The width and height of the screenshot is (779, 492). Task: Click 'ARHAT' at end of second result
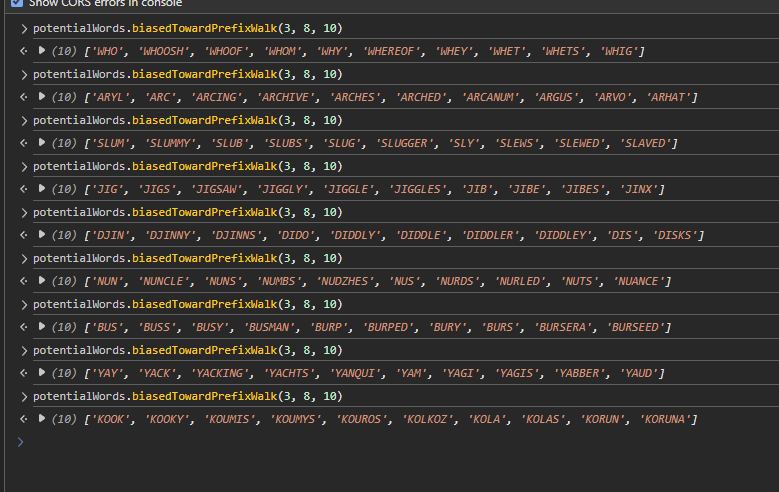click(669, 97)
